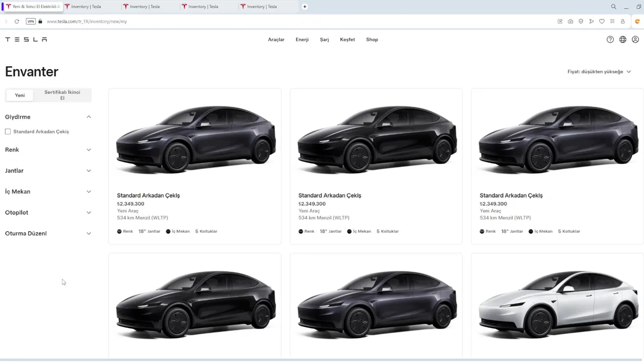
Task: Open the Enerji menu
Action: point(302,39)
